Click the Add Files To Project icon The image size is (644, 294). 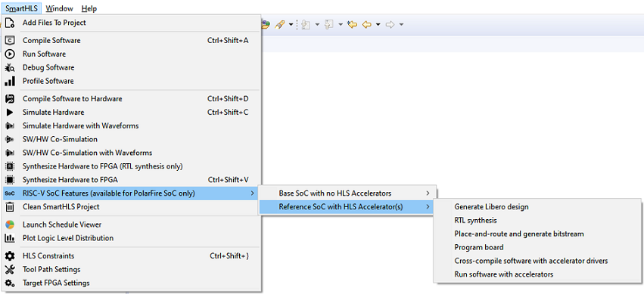9,23
